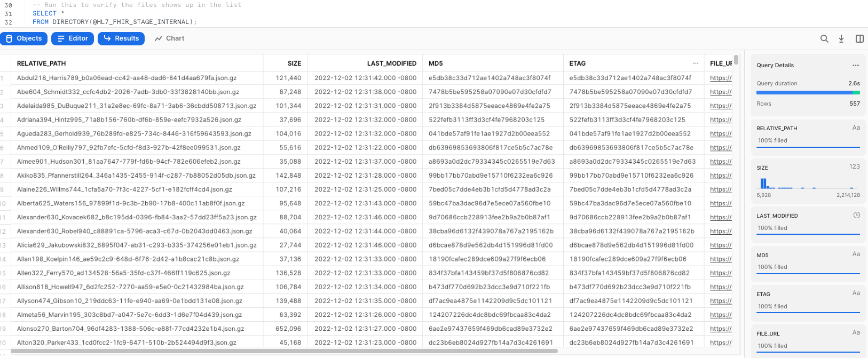868x358 pixels.
Task: Open ETAG column options ellipsis
Action: (696, 63)
